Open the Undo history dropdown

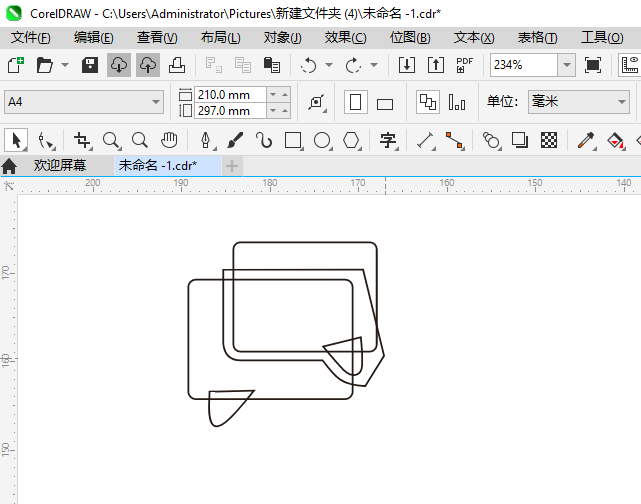pos(329,65)
